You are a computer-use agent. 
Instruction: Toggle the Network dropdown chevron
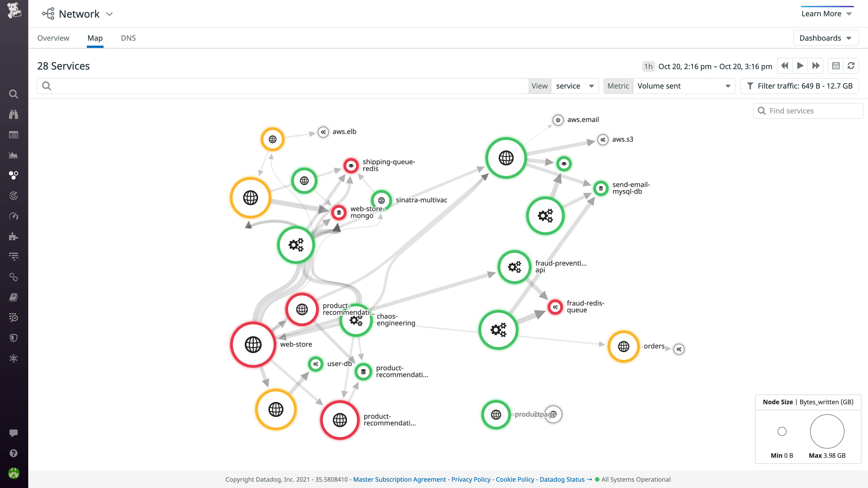[x=110, y=14]
